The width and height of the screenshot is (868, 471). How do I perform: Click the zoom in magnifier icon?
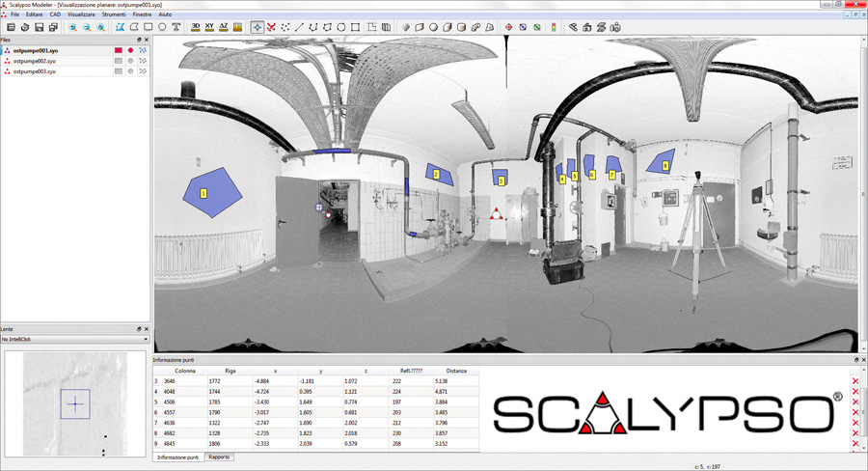pyautogui.click(x=72, y=27)
